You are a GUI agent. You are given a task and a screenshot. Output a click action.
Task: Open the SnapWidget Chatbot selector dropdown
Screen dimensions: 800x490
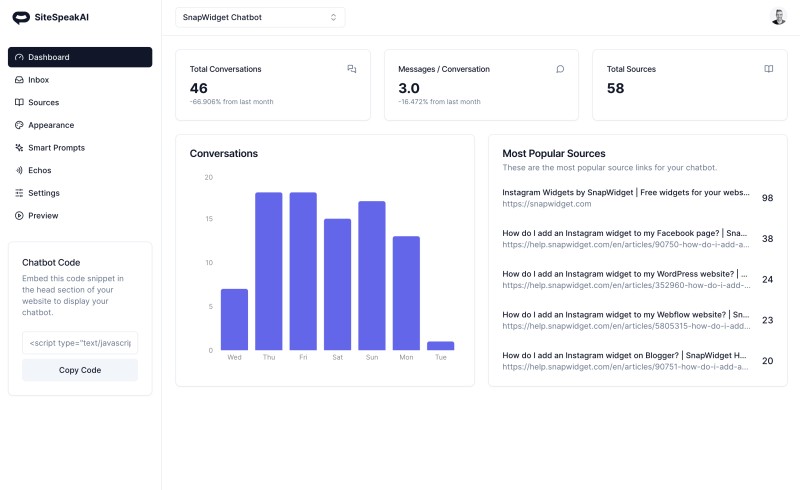coord(260,17)
